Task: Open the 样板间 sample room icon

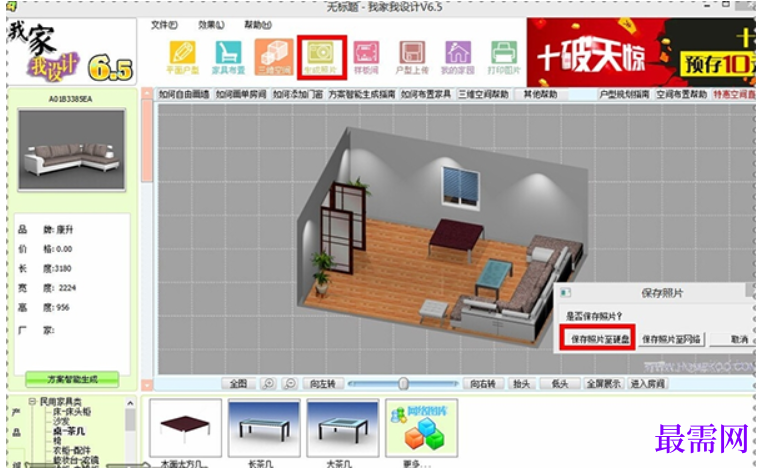Action: click(x=366, y=57)
